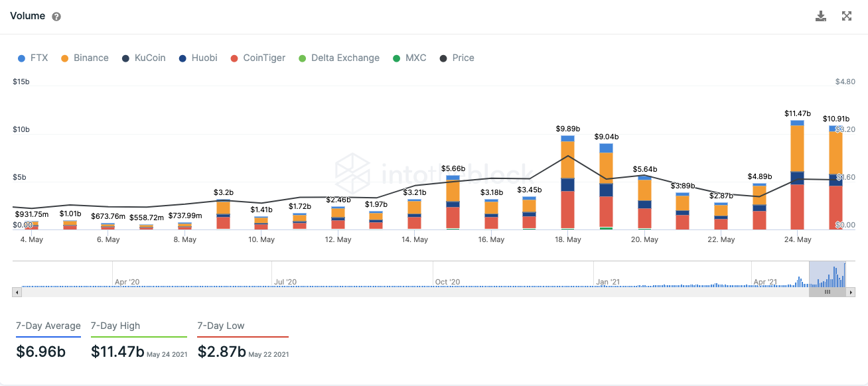Toggle the KuCoin legend series
The width and height of the screenshot is (868, 386).
click(x=144, y=58)
